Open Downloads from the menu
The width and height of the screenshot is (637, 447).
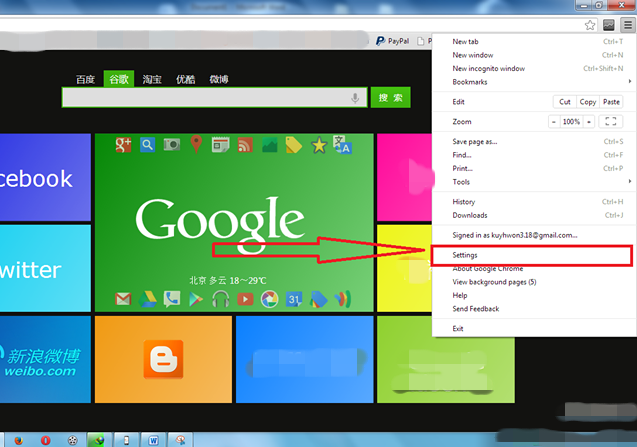[534, 215]
